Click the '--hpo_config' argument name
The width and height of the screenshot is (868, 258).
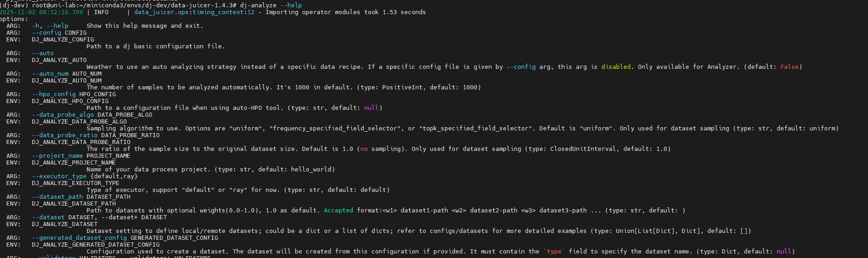click(54, 94)
